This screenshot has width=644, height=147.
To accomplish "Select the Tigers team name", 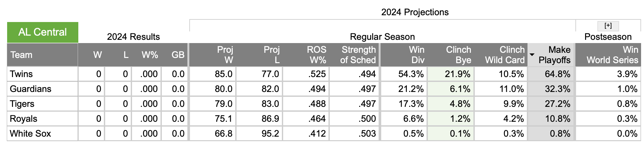I will tap(22, 104).
